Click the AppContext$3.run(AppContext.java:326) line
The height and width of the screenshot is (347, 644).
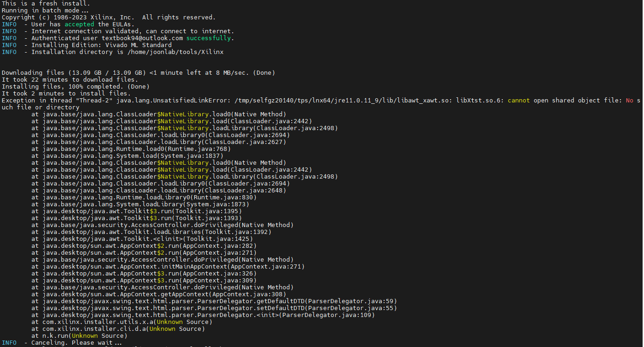[x=144, y=274]
